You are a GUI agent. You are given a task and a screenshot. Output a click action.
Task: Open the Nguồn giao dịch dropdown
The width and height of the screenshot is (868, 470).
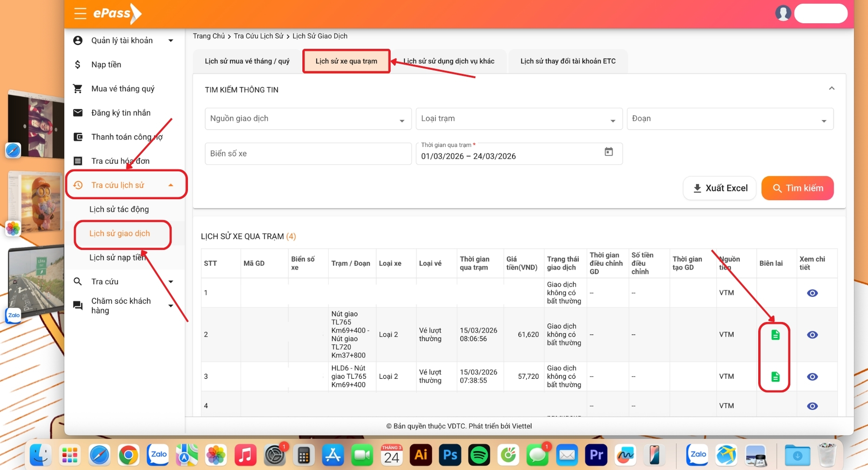click(308, 119)
